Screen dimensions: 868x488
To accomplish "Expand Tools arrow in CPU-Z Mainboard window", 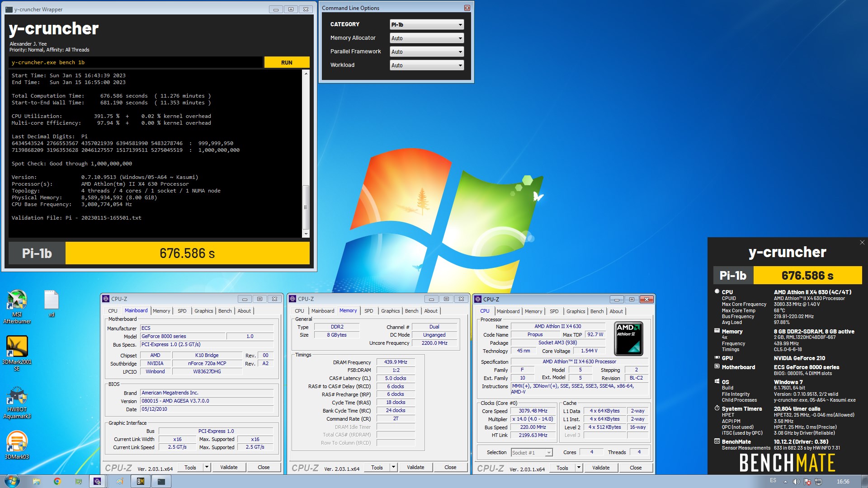I will tap(207, 467).
